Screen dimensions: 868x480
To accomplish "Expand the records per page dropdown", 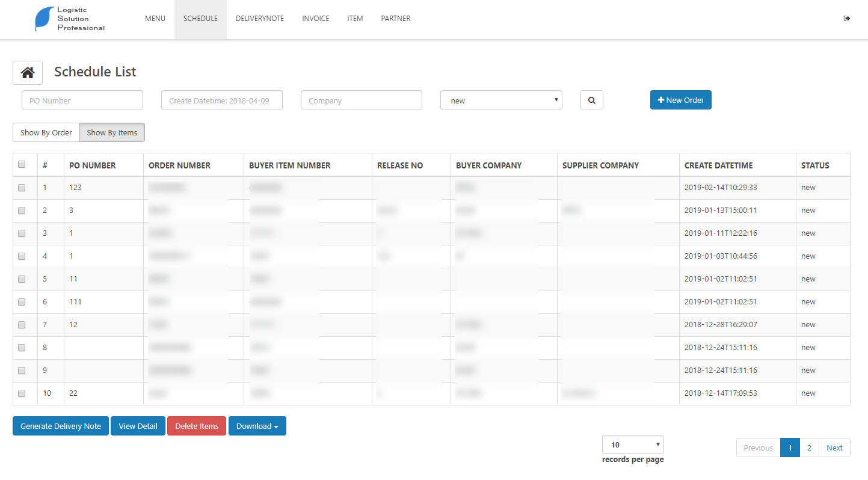I will [x=633, y=445].
